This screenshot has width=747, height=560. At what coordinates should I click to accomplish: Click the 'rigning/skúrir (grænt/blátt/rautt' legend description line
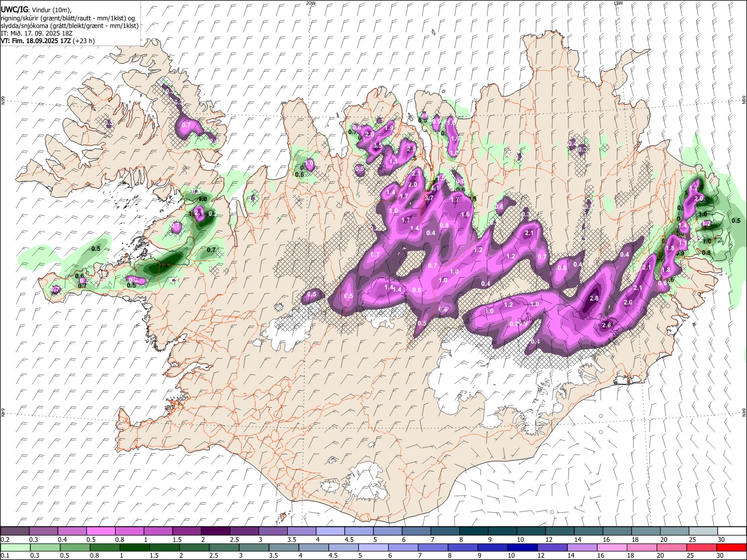click(68, 17)
